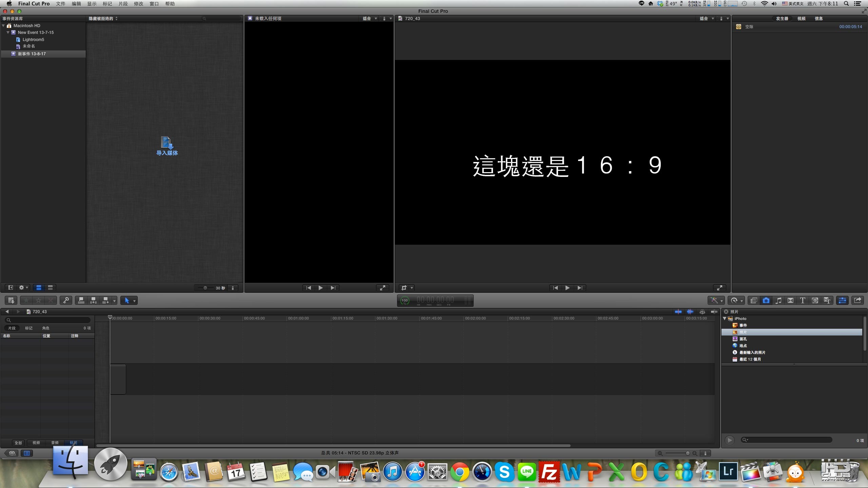868x488 pixels.
Task: Open the Effects browser icon
Action: point(754,300)
